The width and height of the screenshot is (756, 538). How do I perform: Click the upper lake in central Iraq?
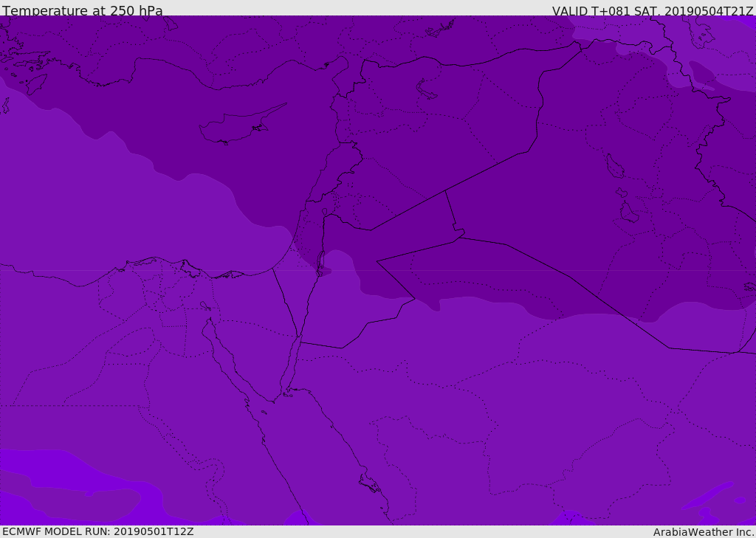(614, 166)
